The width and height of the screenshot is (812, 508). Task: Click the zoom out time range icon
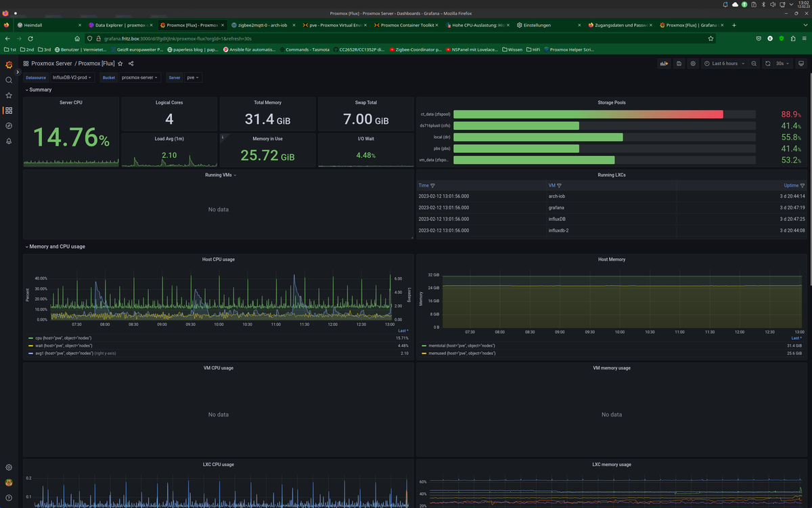click(754, 64)
